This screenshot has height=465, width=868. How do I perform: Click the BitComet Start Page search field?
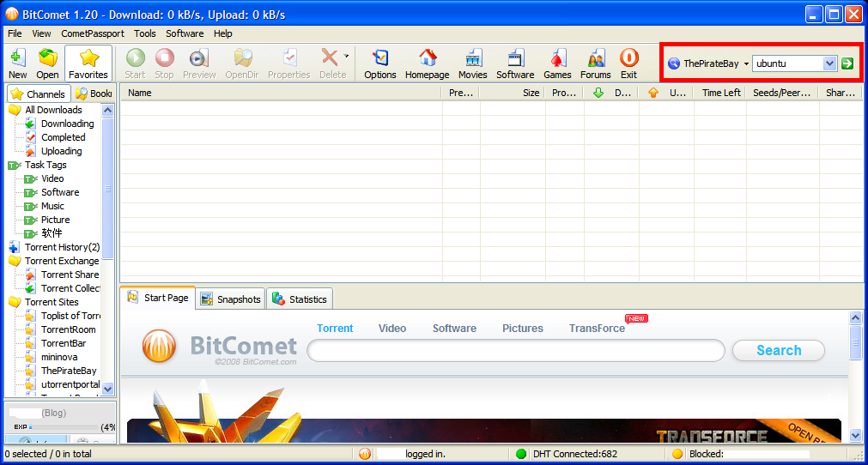point(516,351)
